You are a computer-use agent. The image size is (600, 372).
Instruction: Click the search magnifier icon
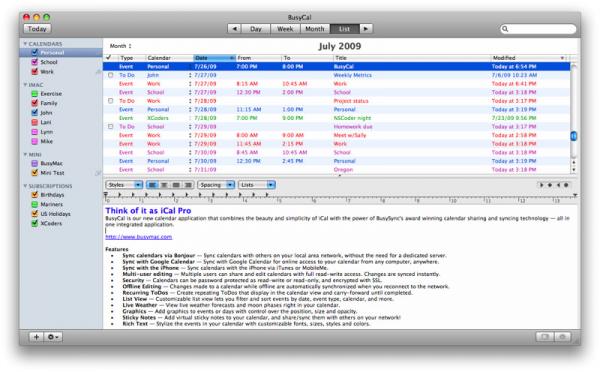[x=505, y=29]
